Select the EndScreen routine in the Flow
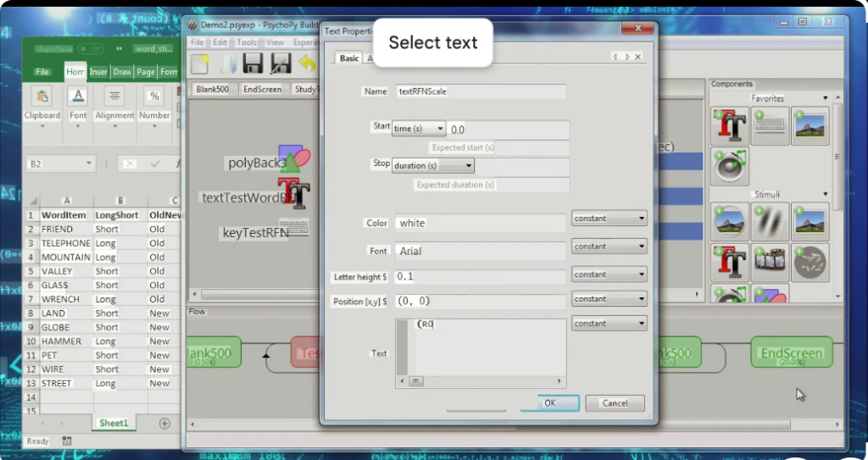Screen dimensions: 868x460 [x=791, y=352]
